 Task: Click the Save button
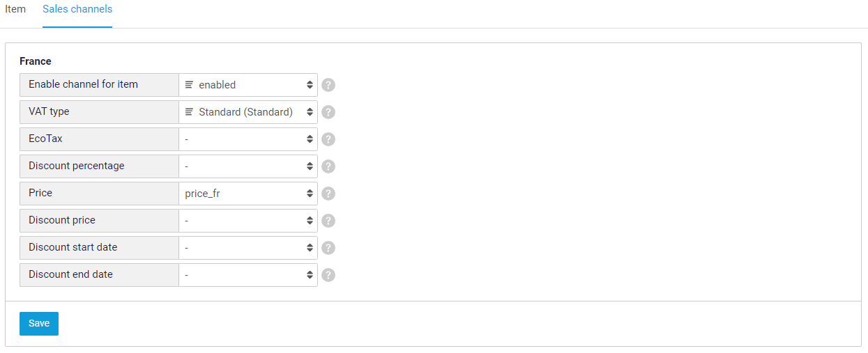click(x=39, y=324)
